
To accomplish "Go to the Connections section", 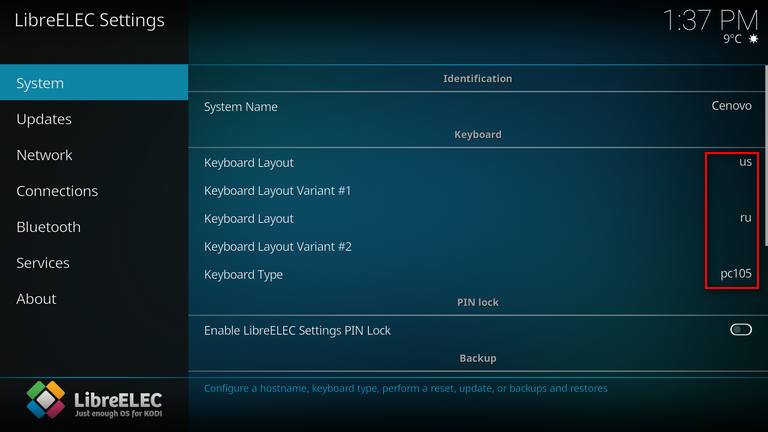I will tap(94, 191).
